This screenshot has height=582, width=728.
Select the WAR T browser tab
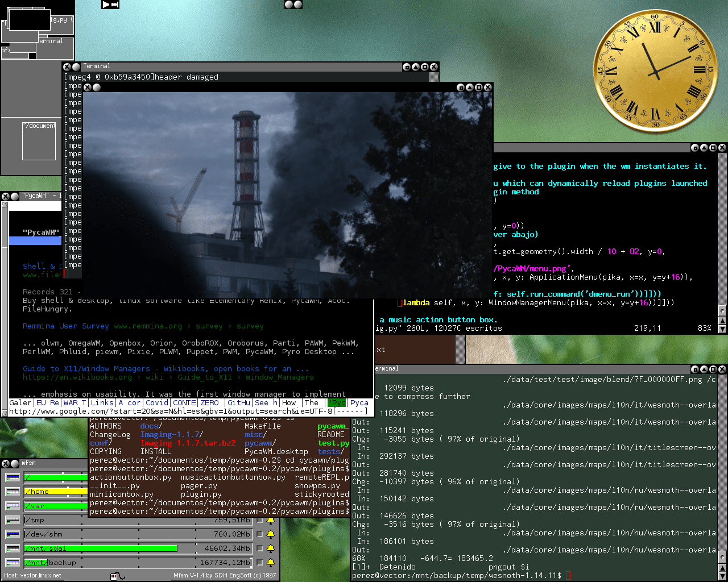point(75,403)
